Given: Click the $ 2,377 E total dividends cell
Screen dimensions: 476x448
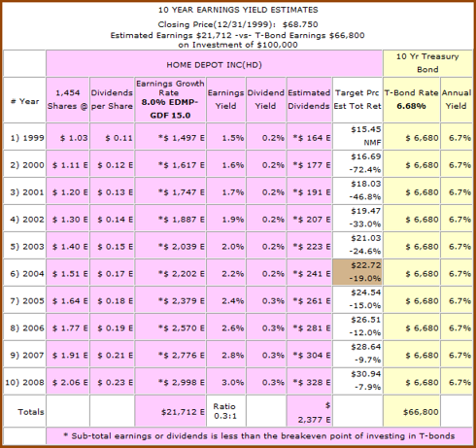Looking at the screenshot, I should pos(309,411).
